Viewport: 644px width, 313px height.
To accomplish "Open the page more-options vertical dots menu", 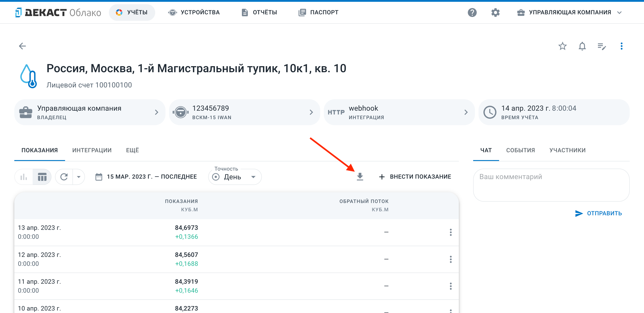I will pos(621,46).
